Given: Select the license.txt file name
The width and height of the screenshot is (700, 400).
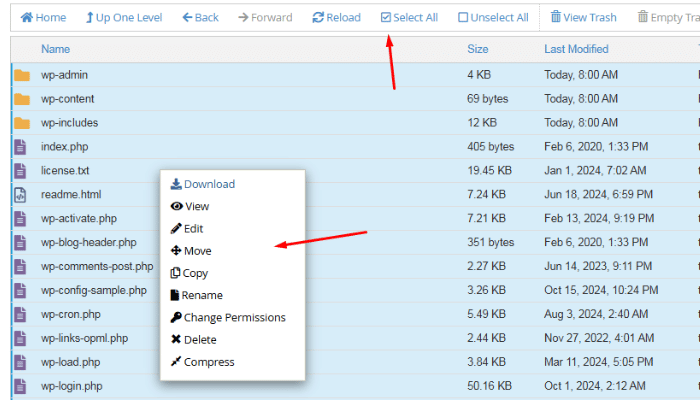Looking at the screenshot, I should [65, 171].
